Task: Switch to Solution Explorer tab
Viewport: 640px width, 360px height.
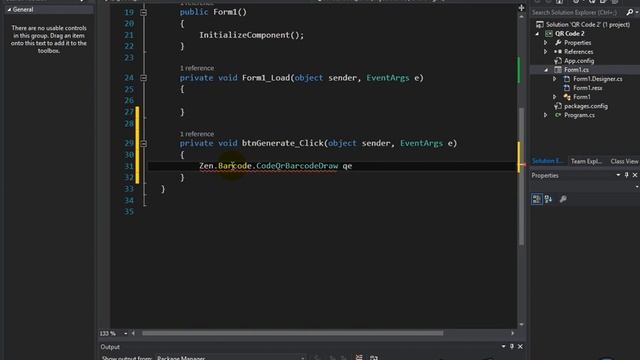Action: click(x=546, y=161)
